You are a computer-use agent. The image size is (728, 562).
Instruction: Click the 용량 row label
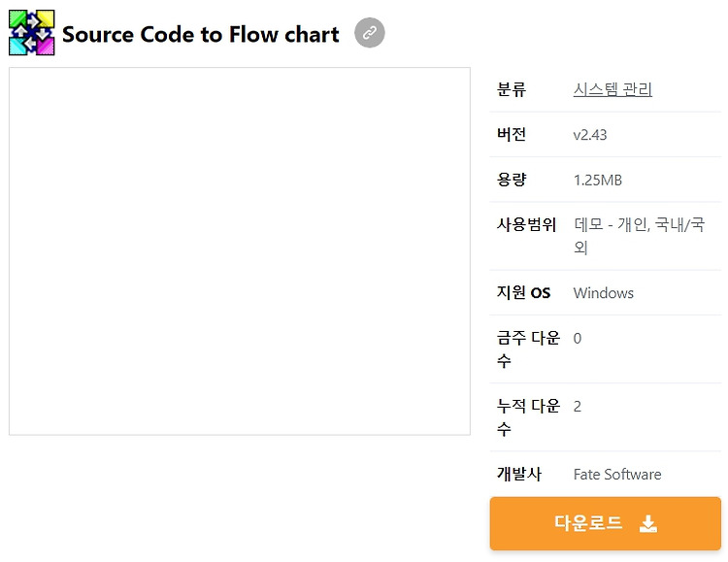[x=512, y=180]
